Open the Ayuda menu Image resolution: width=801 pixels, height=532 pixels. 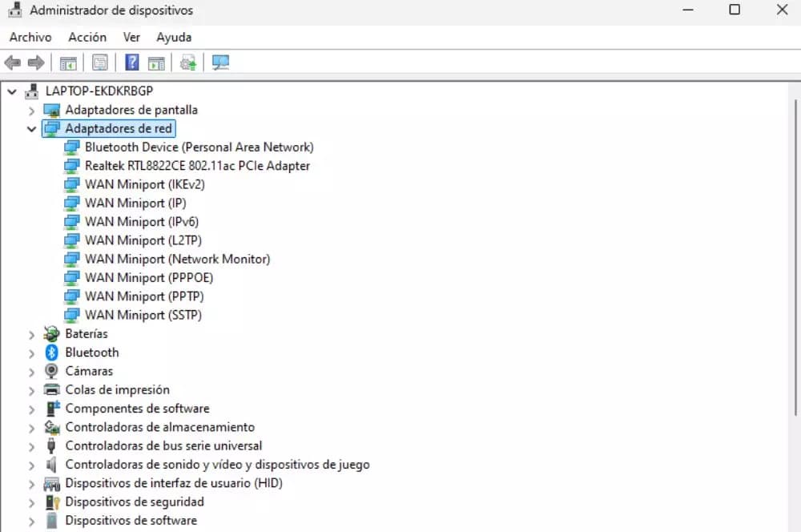click(x=174, y=37)
